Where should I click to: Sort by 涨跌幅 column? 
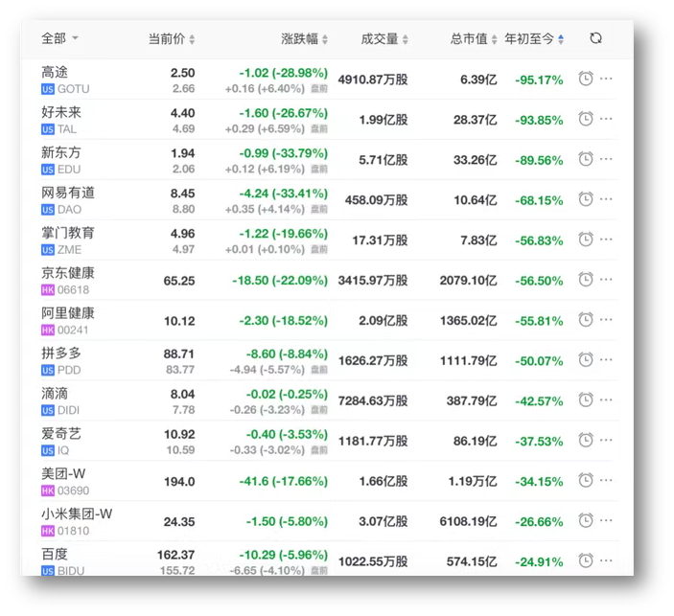tap(304, 38)
